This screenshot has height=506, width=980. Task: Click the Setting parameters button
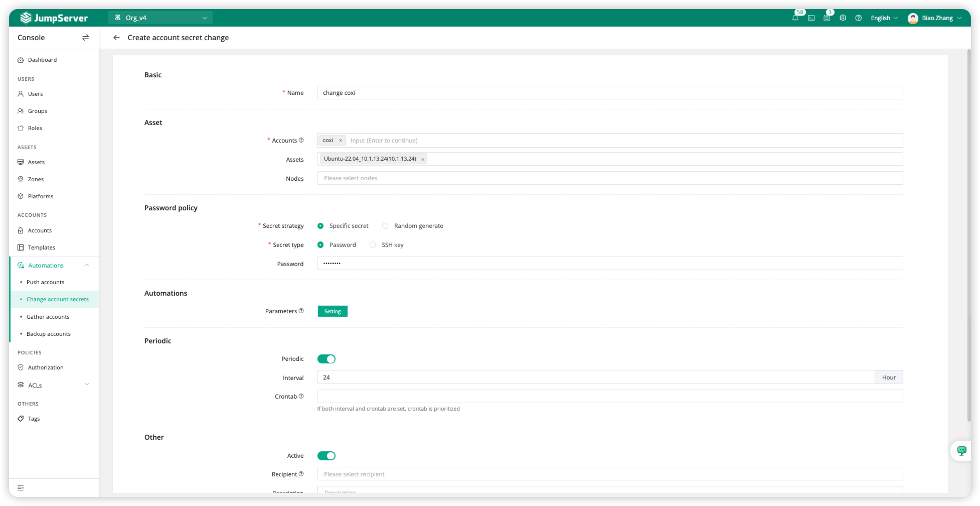[x=333, y=311]
